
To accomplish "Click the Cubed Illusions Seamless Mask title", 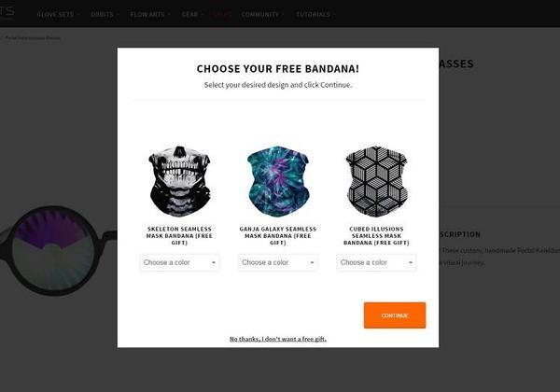I will [x=376, y=235].
